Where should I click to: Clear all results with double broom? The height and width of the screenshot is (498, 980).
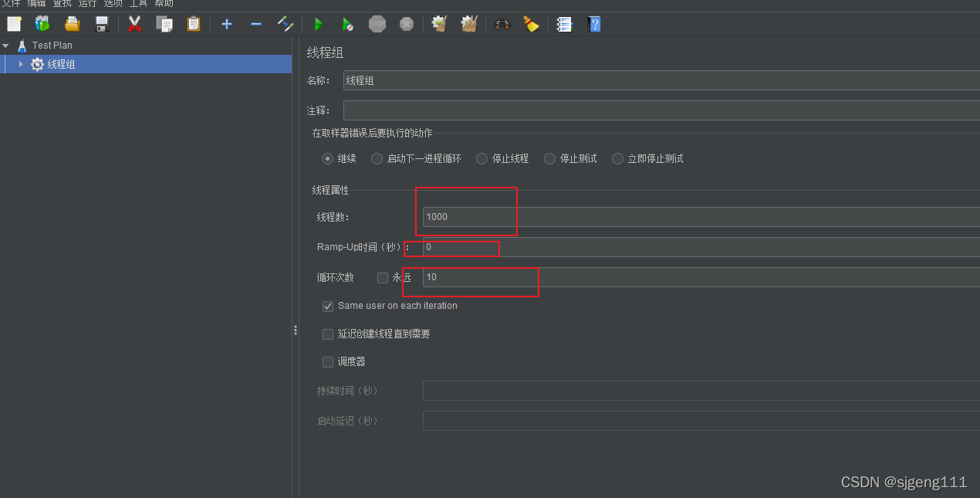pos(469,24)
